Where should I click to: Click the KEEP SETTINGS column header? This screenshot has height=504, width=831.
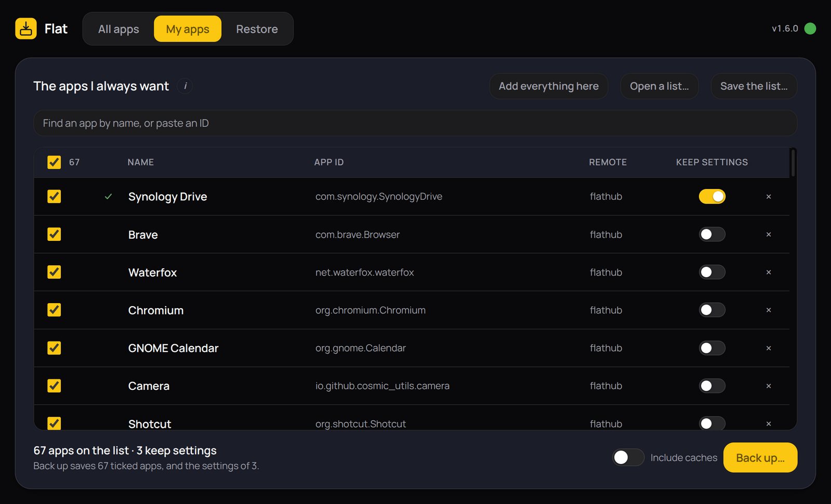pos(712,162)
